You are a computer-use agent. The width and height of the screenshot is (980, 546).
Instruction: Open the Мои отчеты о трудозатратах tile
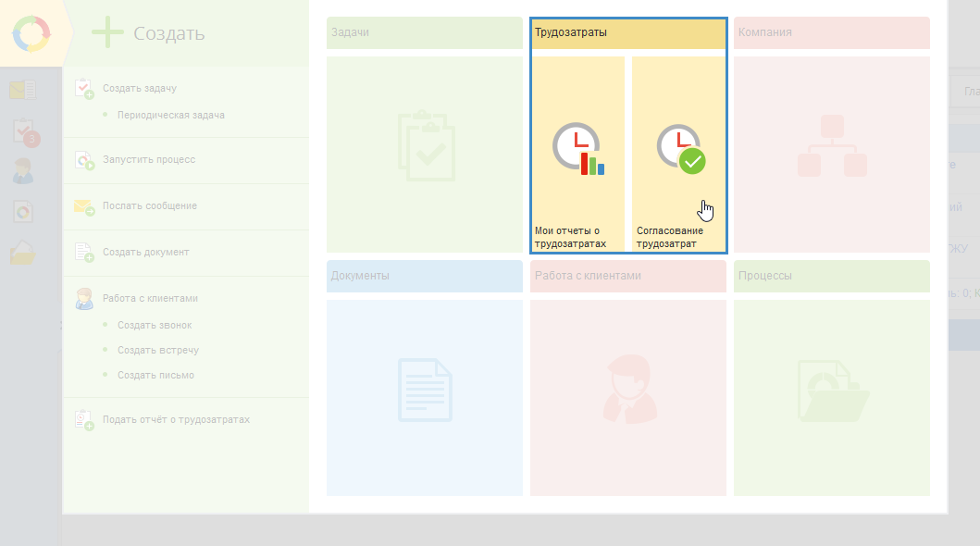[578, 155]
